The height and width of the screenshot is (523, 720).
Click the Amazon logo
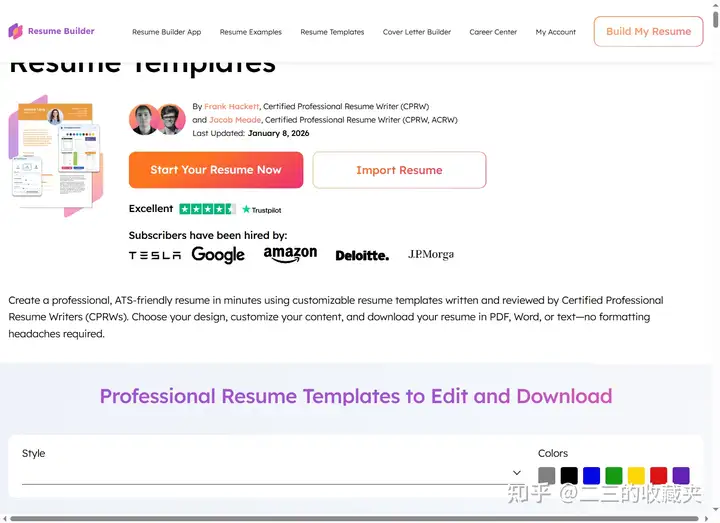(290, 255)
